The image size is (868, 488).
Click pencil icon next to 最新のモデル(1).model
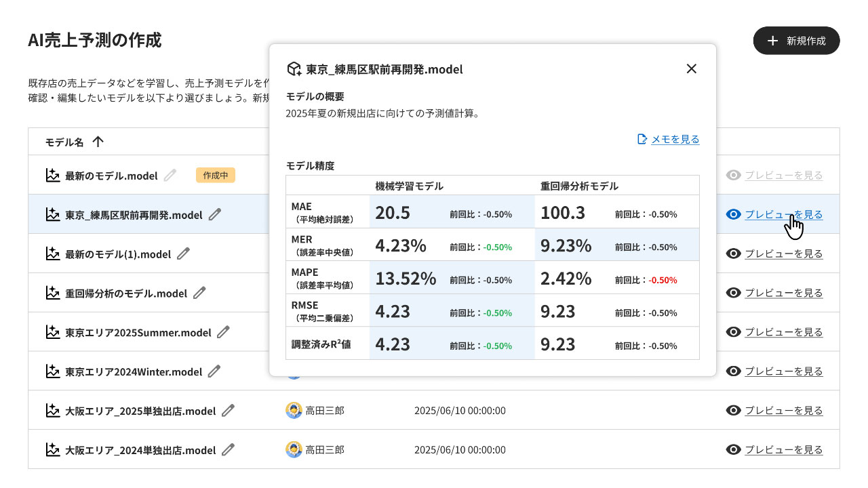point(183,254)
